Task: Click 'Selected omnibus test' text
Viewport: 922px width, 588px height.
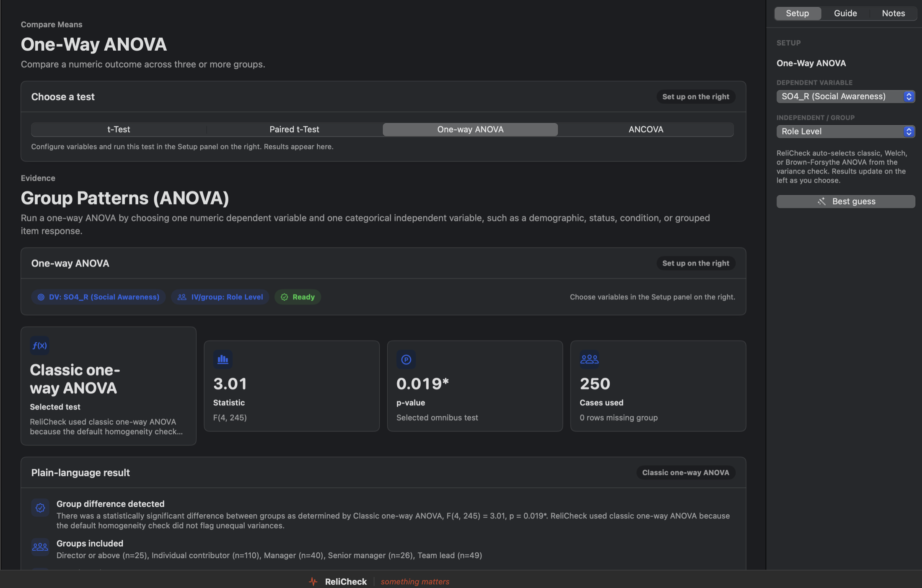Action: coord(437,418)
